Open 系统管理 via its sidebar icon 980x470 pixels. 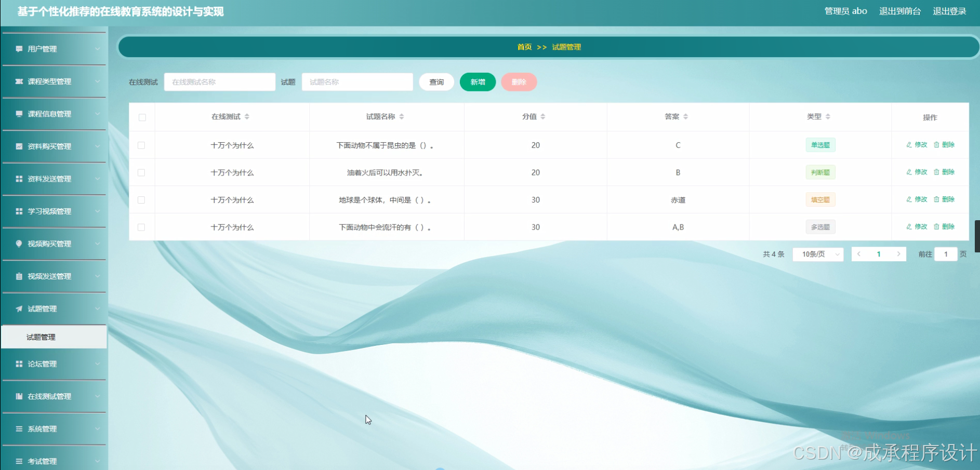point(19,428)
